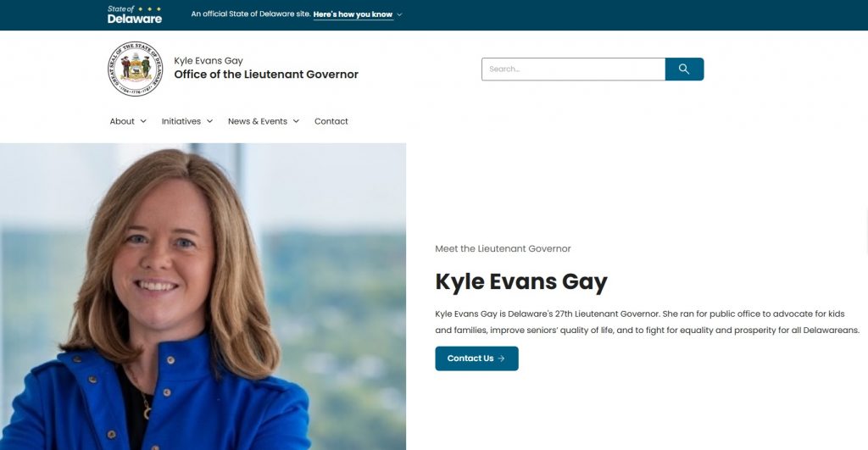Viewport: 868px width, 450px height.
Task: Click the magnifying glass search button
Action: tap(684, 69)
